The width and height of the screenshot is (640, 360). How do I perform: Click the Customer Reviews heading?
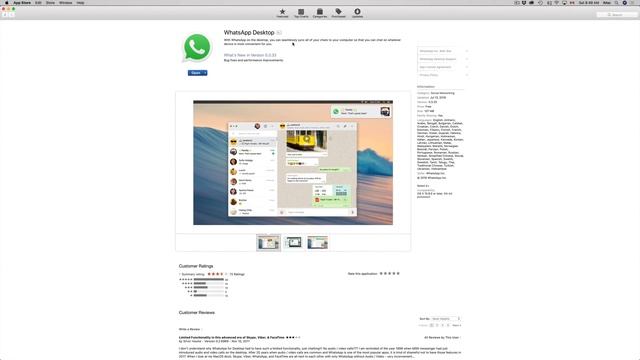(x=197, y=313)
